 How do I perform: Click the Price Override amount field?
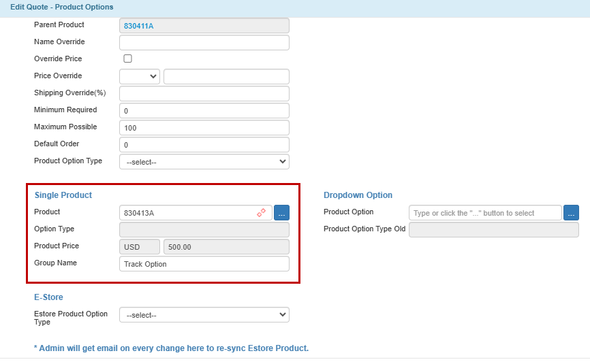click(x=226, y=76)
